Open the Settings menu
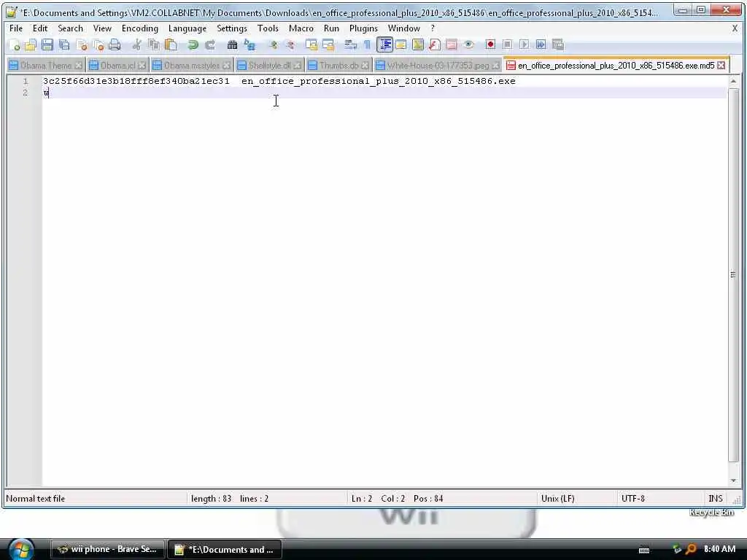747x560 pixels. click(x=232, y=28)
